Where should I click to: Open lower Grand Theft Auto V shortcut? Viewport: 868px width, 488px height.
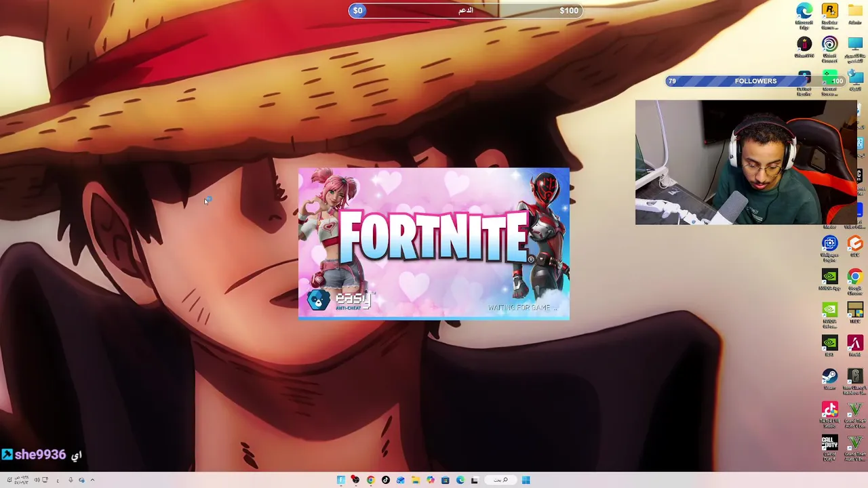[855, 448]
